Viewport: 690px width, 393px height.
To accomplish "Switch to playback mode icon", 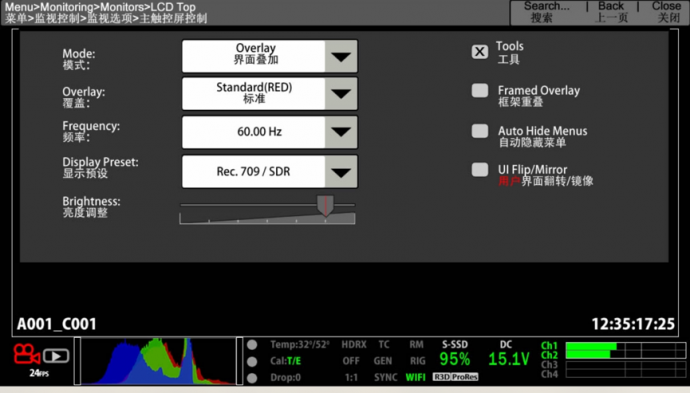I will [x=56, y=356].
